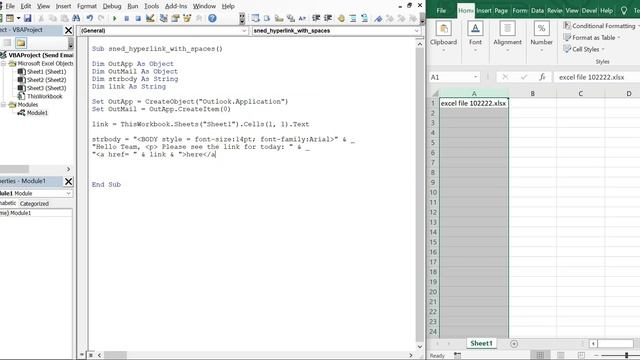Image resolution: width=640 pixels, height=360 pixels.
Task: Select the Sheet1 worksheet tab
Action: [481, 343]
